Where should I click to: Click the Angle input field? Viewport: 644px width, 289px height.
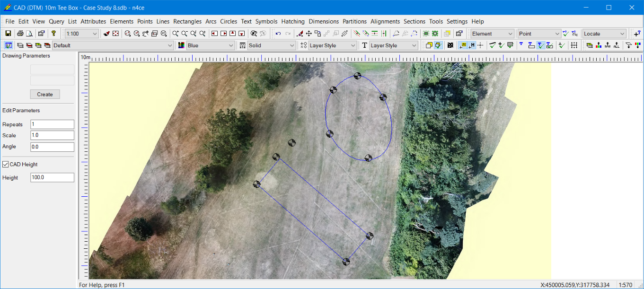(53, 147)
